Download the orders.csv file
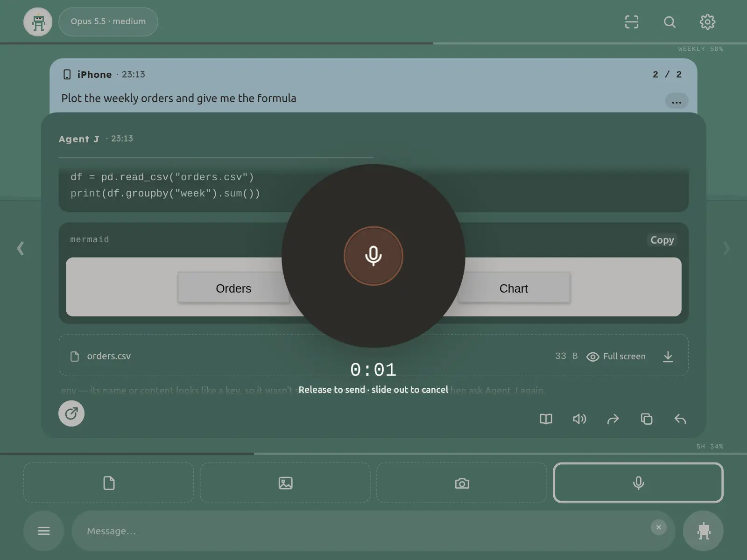 click(668, 357)
